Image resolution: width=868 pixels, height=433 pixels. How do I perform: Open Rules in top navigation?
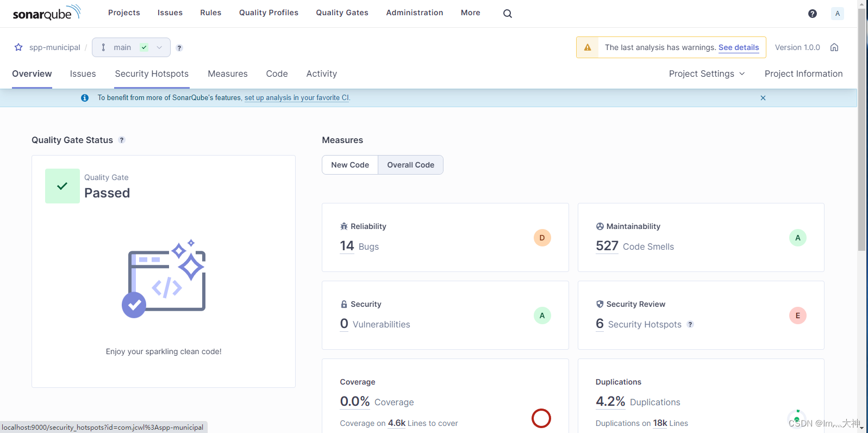(211, 13)
